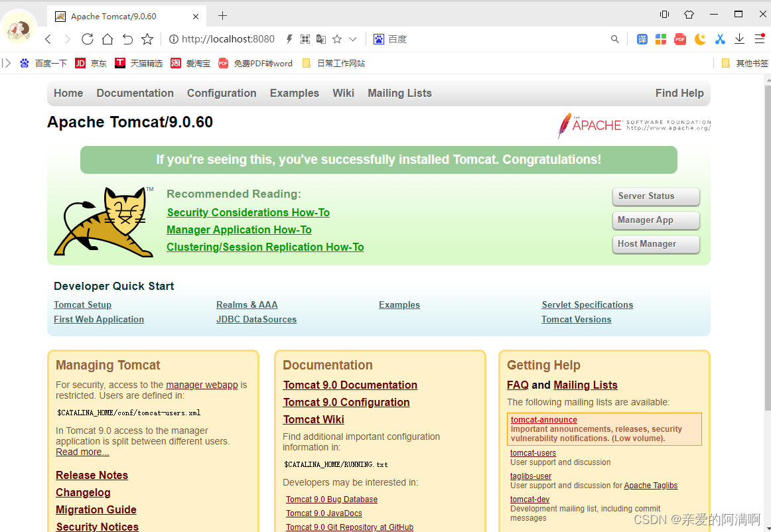The width and height of the screenshot is (771, 532).
Task: Open the browser home page icon
Action: click(107, 39)
